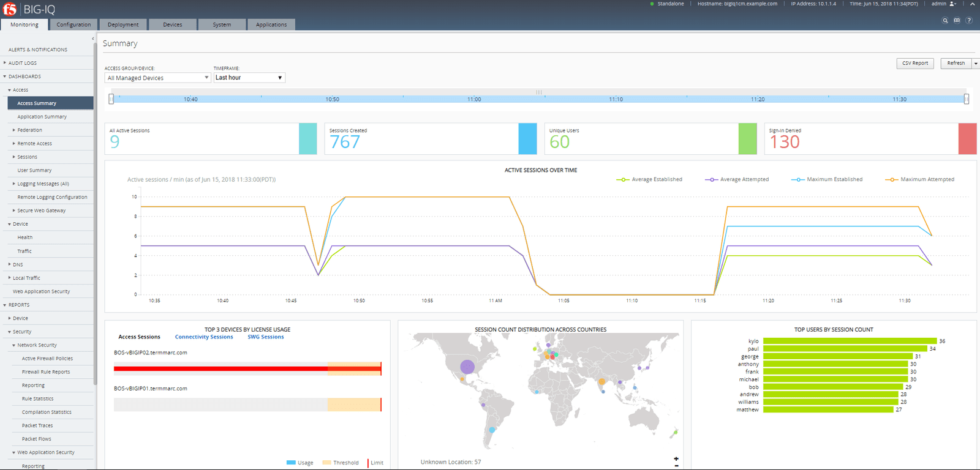Screen dimensions: 980x470
Task: Collapse the header with the top-right chevron
Action: (x=972, y=4)
